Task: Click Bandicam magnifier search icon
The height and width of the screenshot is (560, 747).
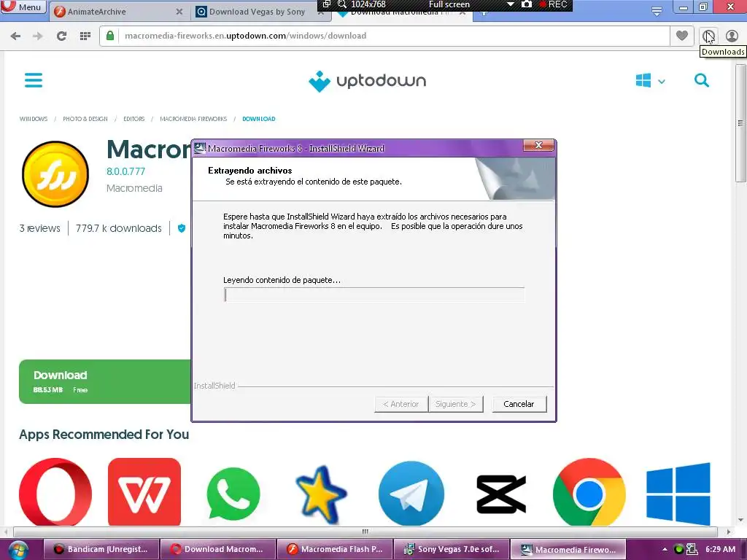Action: tap(341, 5)
